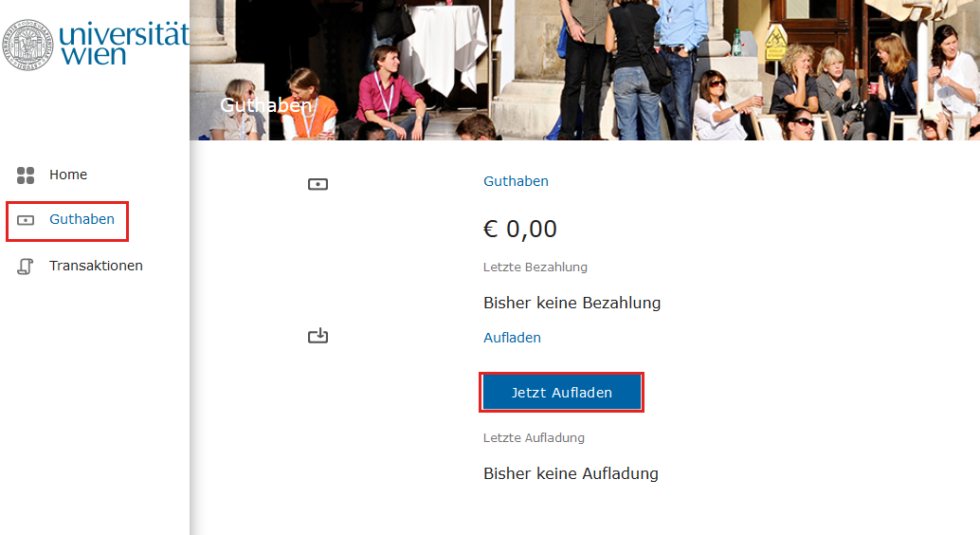Click the Bisher keine Aufladung text
Screen dimensions: 980x535
point(571,473)
